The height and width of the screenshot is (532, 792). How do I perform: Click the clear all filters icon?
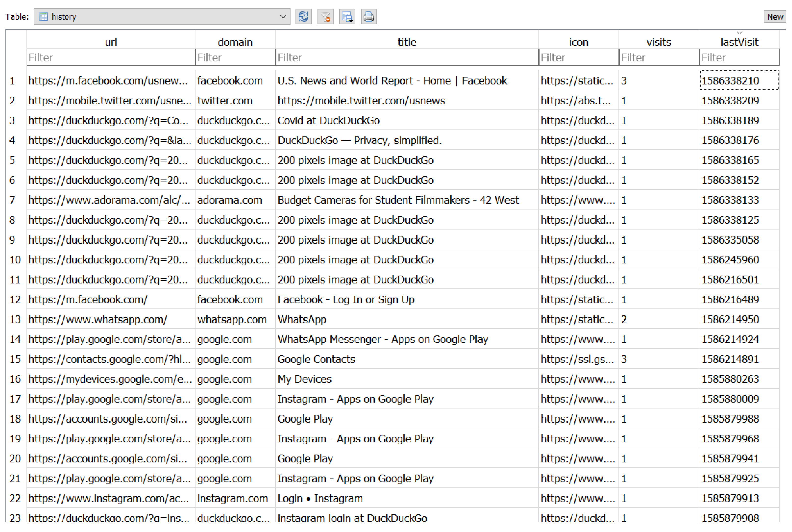coord(325,17)
